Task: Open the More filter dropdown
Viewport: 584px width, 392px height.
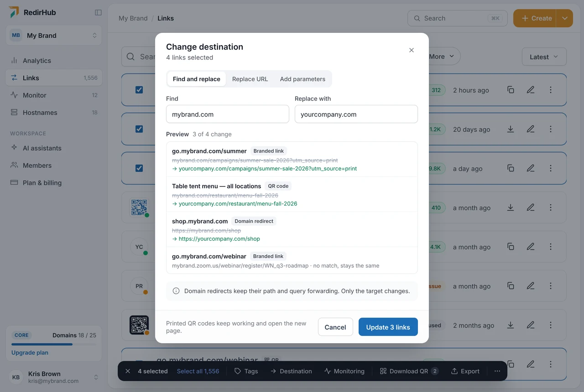Action: (442, 57)
